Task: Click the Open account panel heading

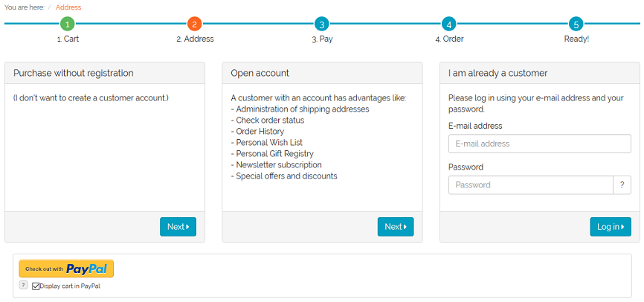Action: tap(260, 73)
